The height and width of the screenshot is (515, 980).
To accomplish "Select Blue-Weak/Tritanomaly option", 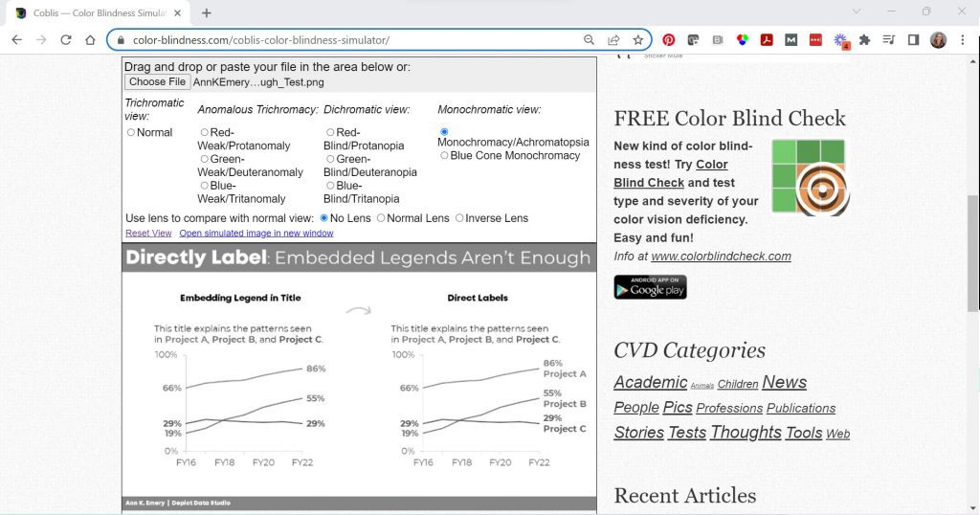I will click(x=205, y=186).
